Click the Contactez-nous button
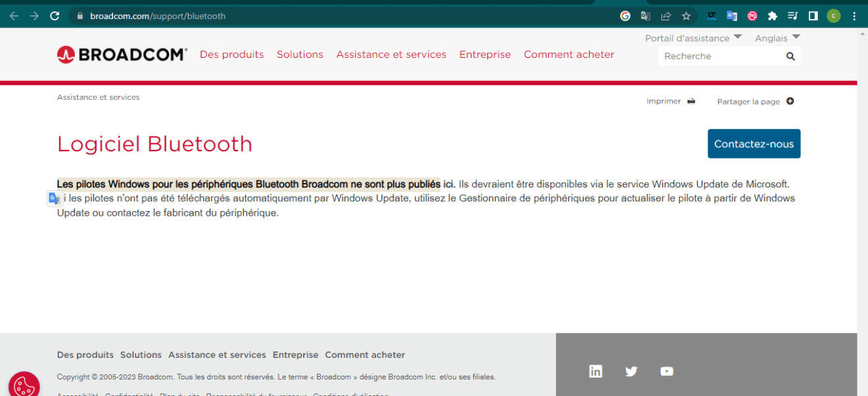The image size is (868, 396). 754,143
